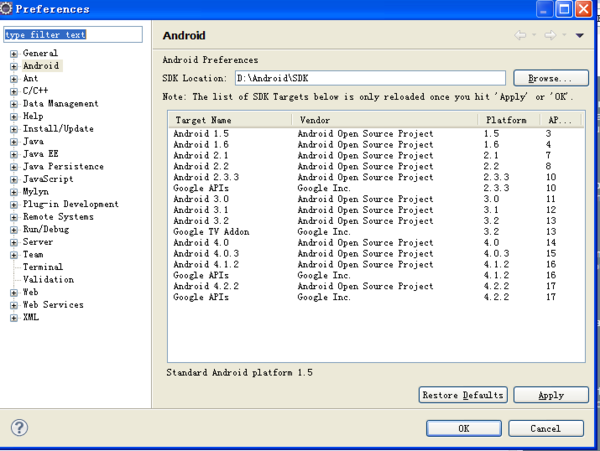Viewport: 600px width, 451px height.
Task: Sort by Platform column header
Action: 509,120
